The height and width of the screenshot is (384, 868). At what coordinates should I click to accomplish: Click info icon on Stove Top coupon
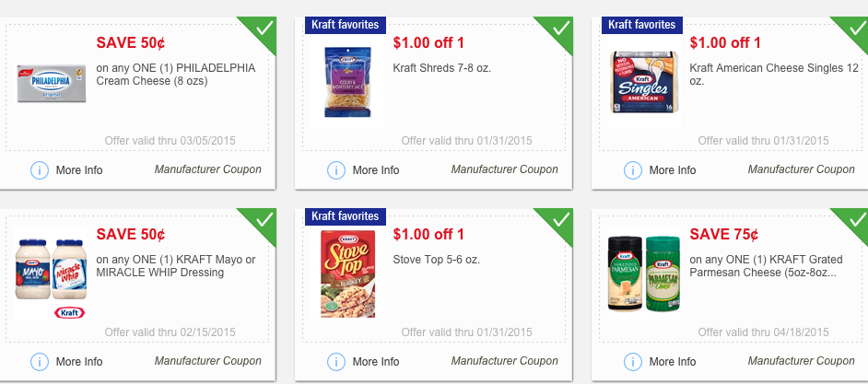[336, 362]
